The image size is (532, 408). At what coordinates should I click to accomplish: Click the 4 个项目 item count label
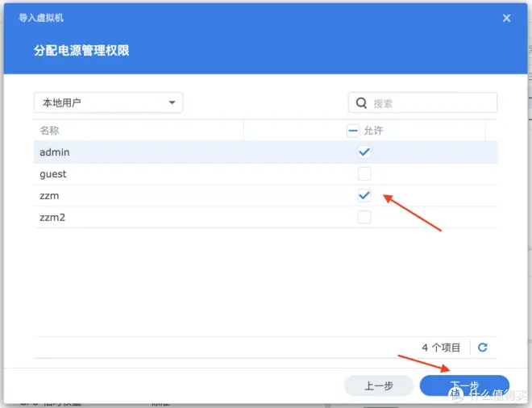pyautogui.click(x=441, y=348)
